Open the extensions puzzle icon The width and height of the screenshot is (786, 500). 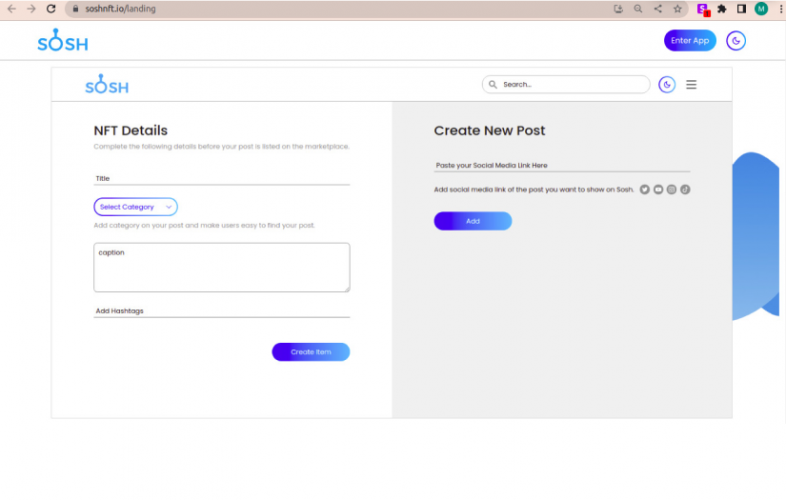coord(722,9)
